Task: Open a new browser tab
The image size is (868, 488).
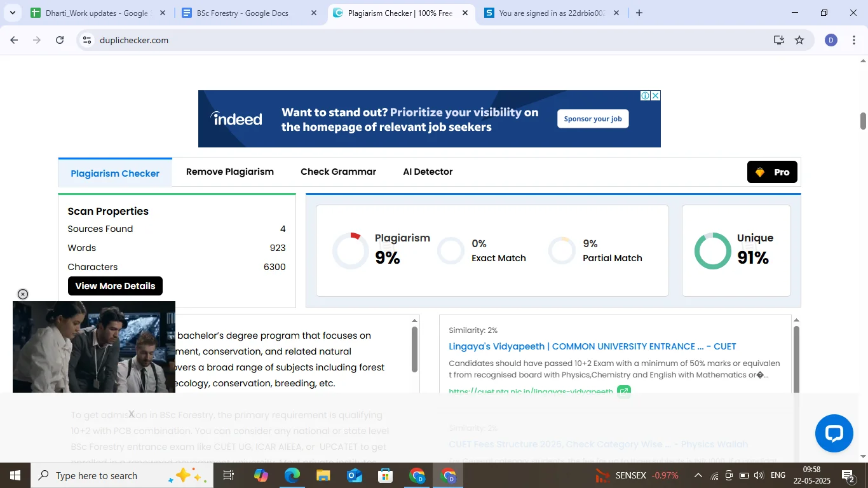Action: coord(639,13)
